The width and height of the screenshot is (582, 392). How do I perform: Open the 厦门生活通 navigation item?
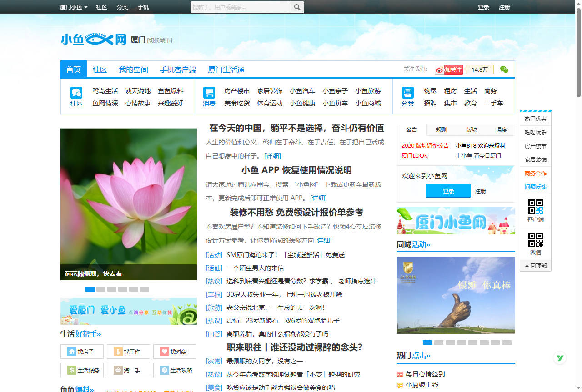pyautogui.click(x=226, y=70)
